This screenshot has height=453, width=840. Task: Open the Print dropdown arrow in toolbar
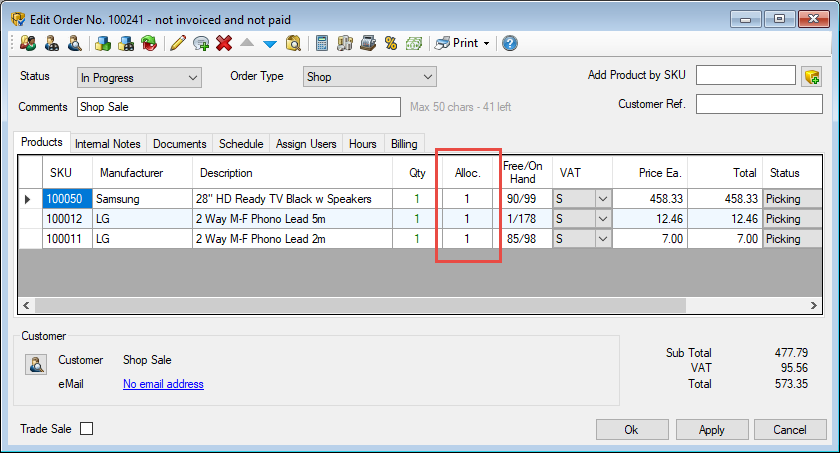coord(486,43)
